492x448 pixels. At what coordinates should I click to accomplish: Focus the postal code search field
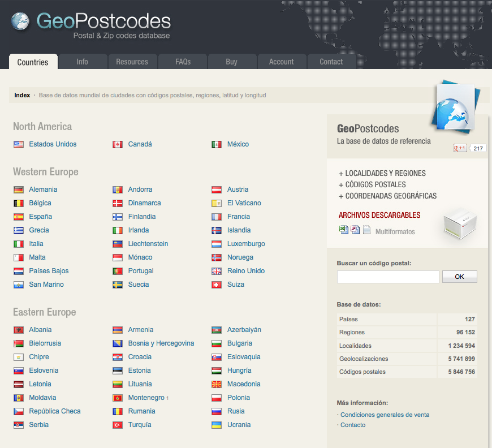[x=388, y=277]
